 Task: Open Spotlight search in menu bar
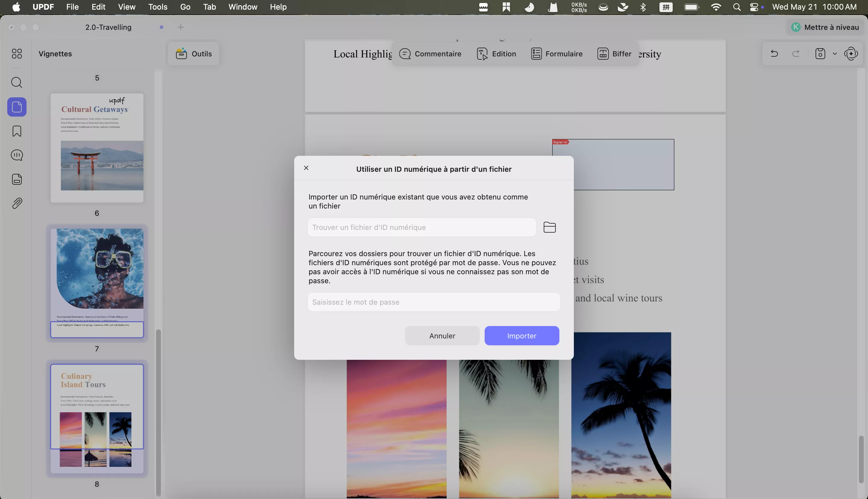pos(737,7)
